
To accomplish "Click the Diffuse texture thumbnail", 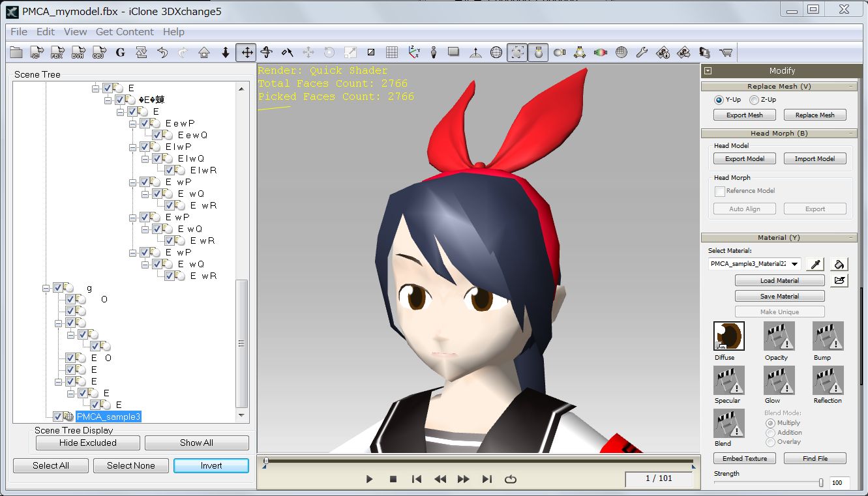I will (x=728, y=336).
